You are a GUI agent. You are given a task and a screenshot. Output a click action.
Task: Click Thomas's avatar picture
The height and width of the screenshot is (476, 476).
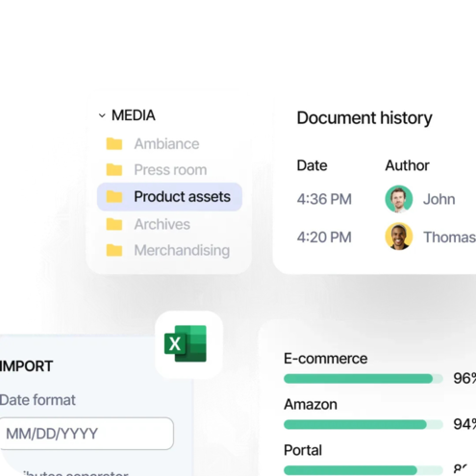pyautogui.click(x=399, y=237)
